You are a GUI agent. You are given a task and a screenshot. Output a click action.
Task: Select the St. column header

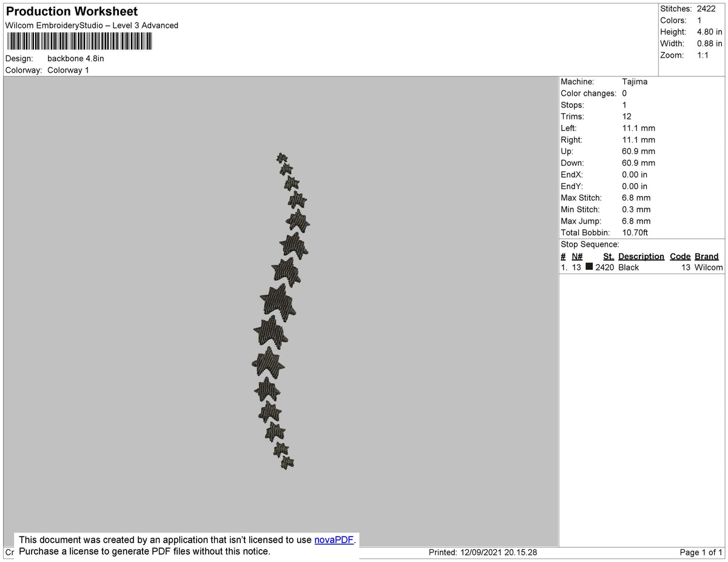(x=608, y=256)
